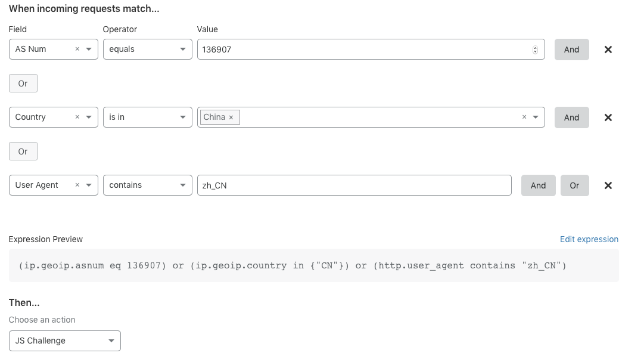The width and height of the screenshot is (644, 362).
Task: Remove the China tag from value
Action: pos(231,117)
